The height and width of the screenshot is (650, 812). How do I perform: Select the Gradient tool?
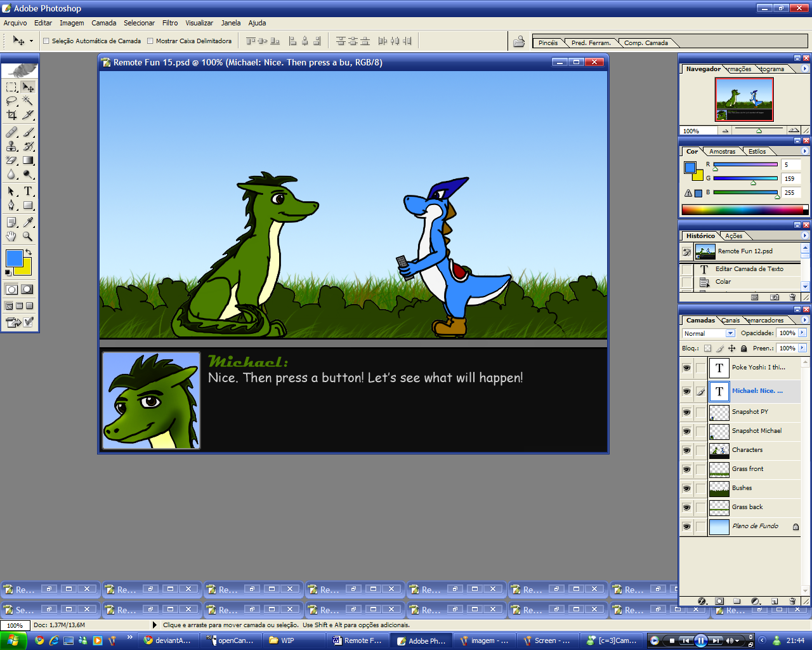point(28,161)
